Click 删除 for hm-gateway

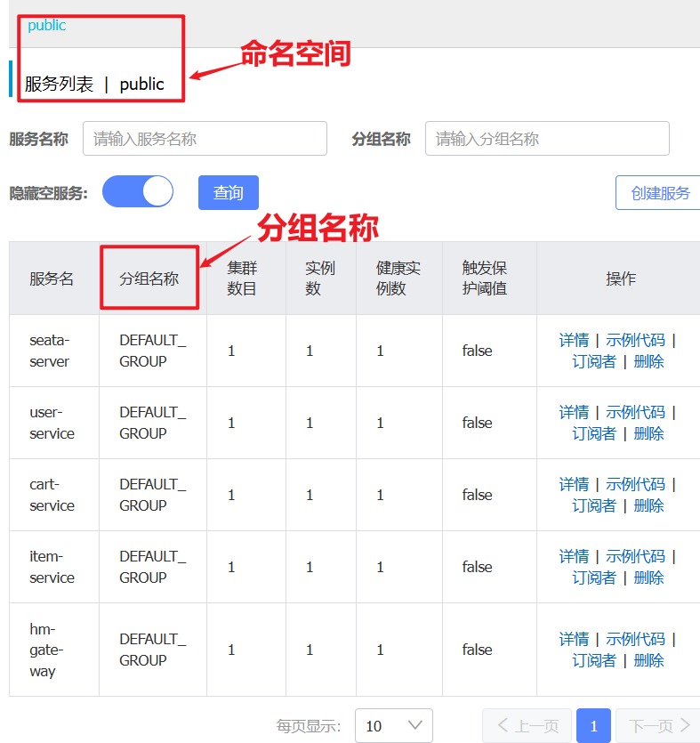pyautogui.click(x=648, y=660)
